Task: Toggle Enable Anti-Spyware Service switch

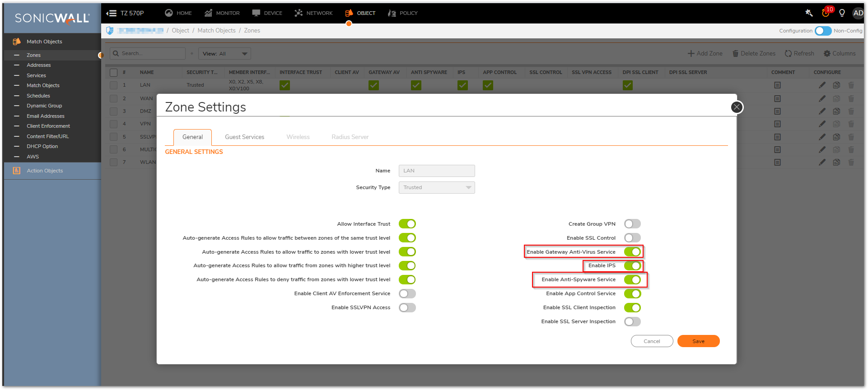Action: [x=632, y=280]
